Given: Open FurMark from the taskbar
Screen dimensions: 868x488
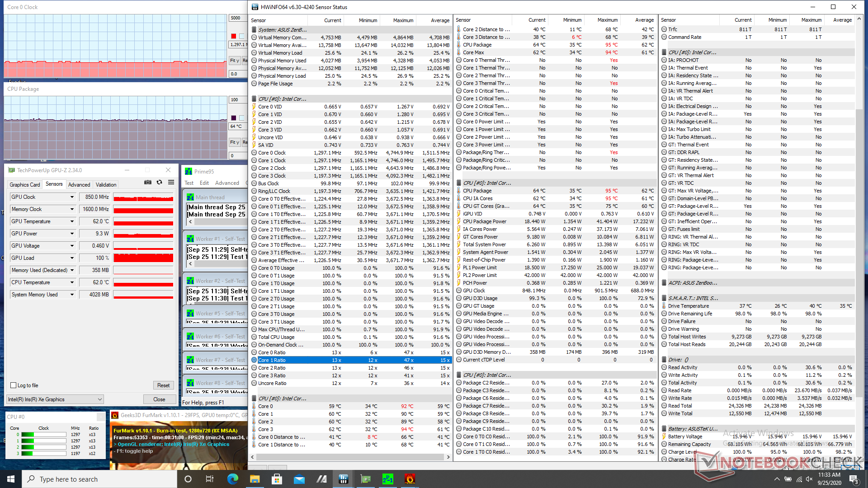Looking at the screenshot, I should point(410,479).
